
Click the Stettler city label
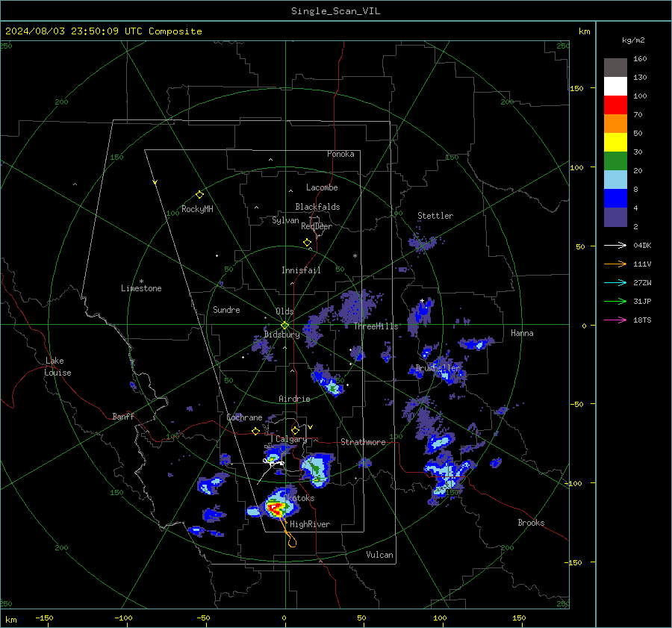pyautogui.click(x=435, y=216)
